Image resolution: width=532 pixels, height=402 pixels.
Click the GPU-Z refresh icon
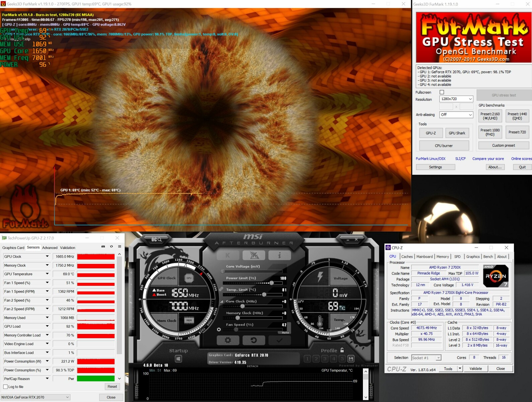click(x=111, y=247)
